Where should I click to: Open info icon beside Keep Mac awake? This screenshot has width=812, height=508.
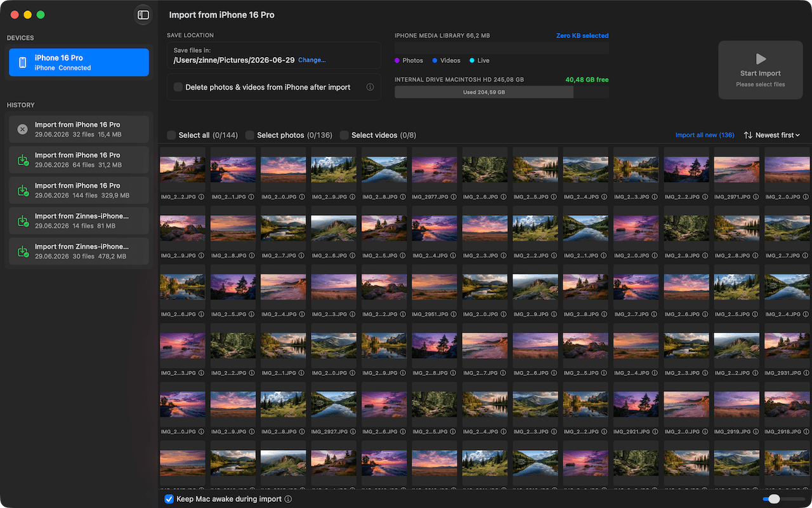[288, 499]
